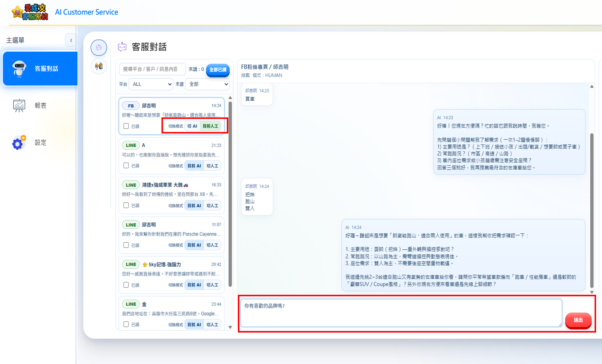602x364 pixels.
Task: Tick 已讀 checkbox on 金 conversation
Action: coord(126,324)
